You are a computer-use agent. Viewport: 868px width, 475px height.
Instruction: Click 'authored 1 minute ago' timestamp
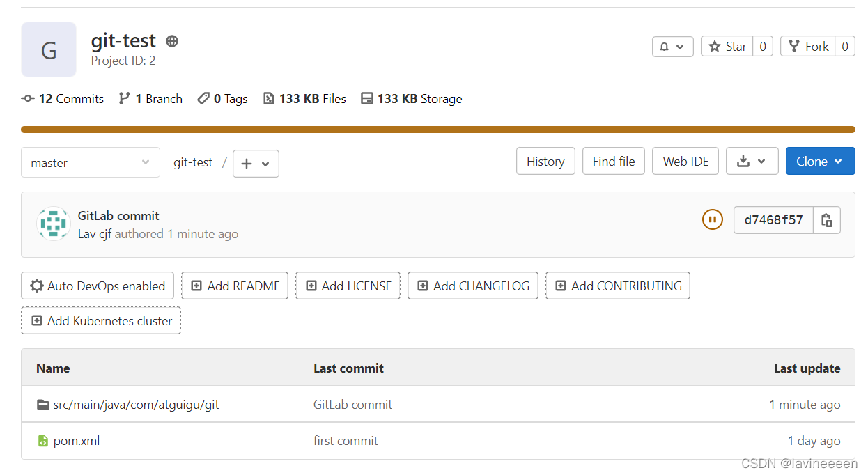click(x=177, y=234)
